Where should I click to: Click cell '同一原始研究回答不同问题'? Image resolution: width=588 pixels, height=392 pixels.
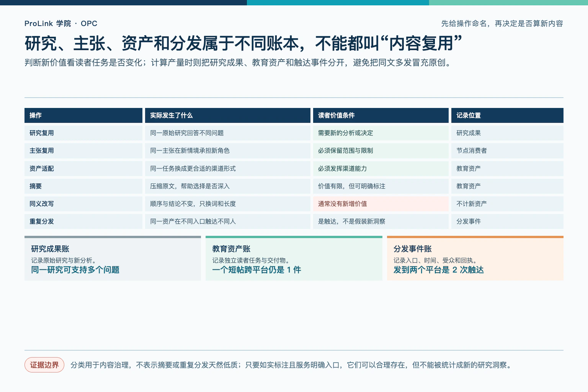tap(228, 133)
